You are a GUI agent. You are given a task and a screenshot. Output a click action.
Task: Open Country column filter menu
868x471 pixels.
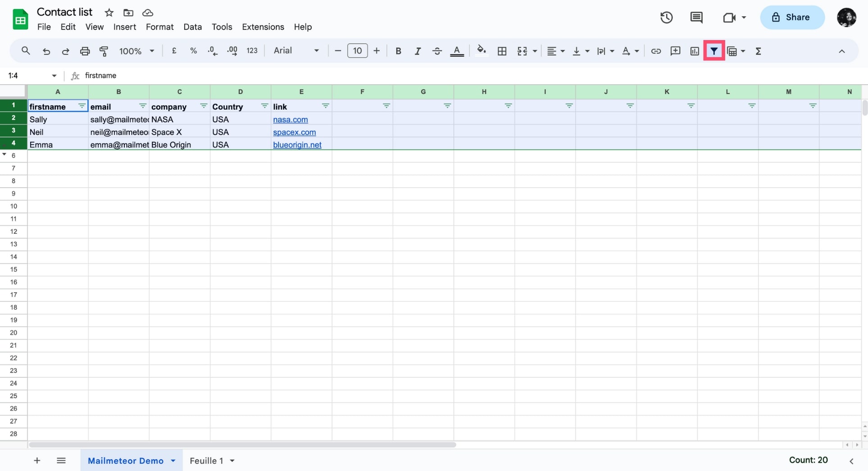(264, 106)
